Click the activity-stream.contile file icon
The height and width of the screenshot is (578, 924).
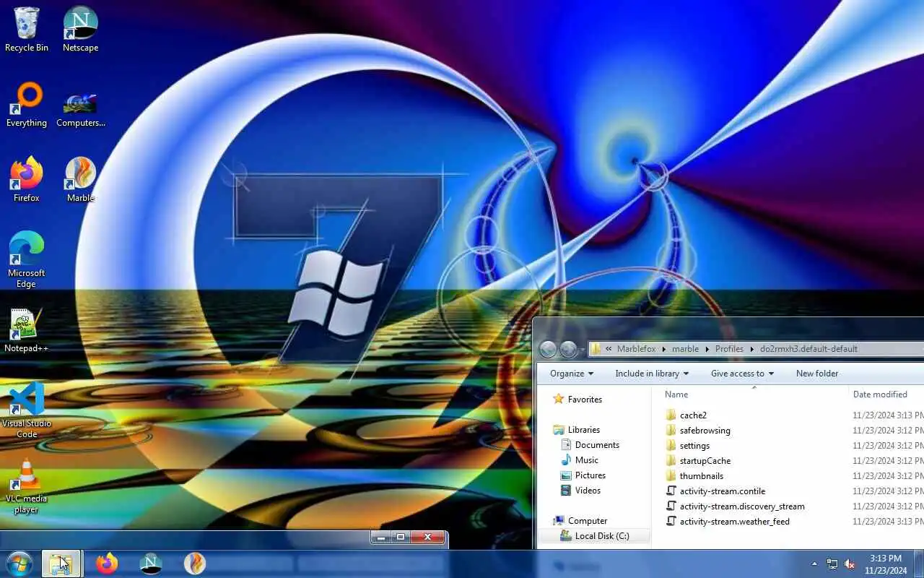click(671, 491)
